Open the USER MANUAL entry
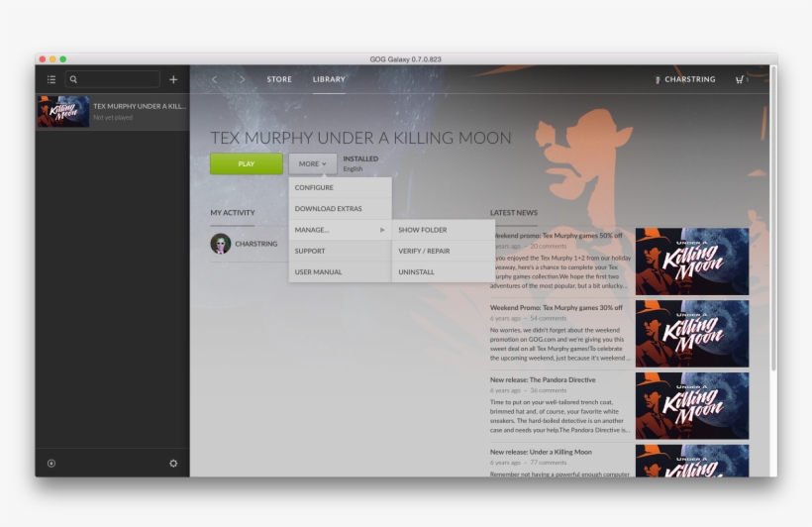Screen dimensions: 812x527 [x=341, y=272]
